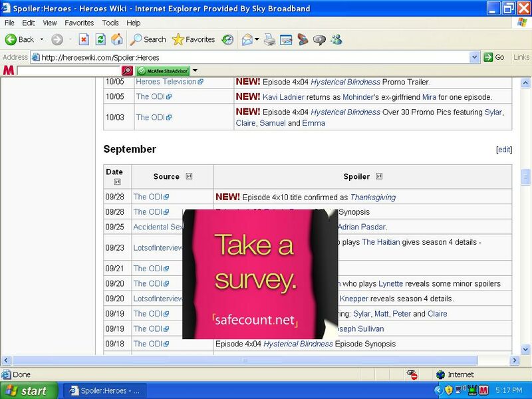Open the Heroes Television source link

point(170,82)
